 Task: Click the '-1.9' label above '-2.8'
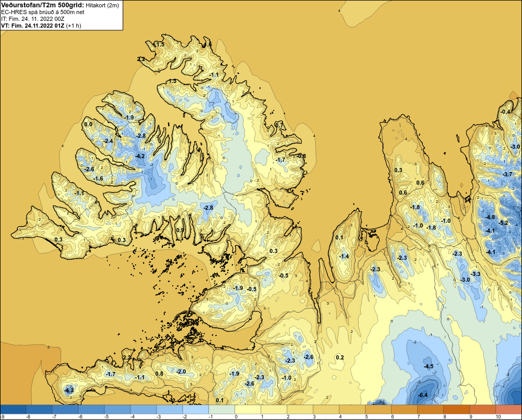pyautogui.click(x=129, y=117)
